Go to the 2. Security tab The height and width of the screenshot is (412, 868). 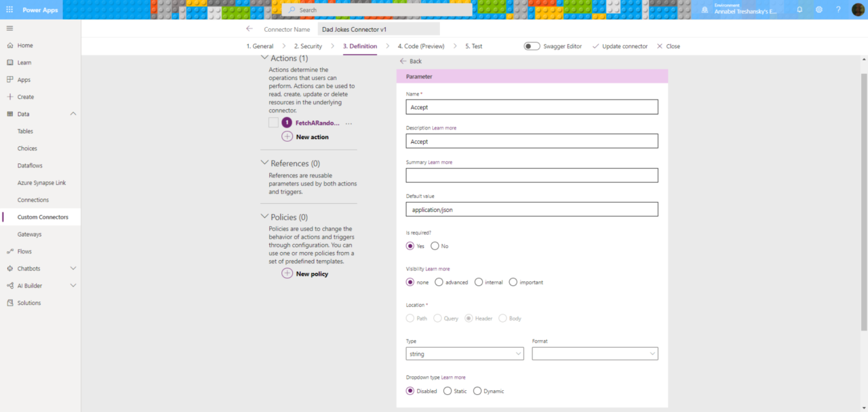pos(308,46)
